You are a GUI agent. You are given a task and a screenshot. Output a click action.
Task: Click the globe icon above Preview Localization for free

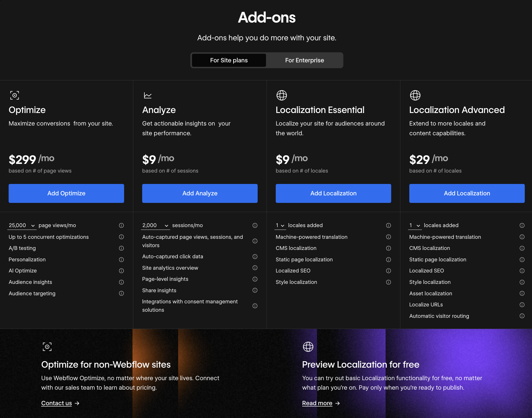click(308, 347)
